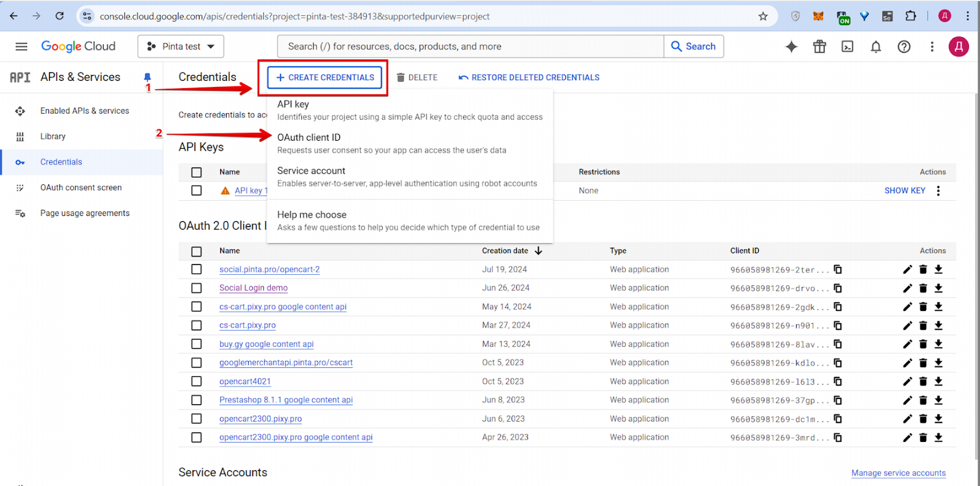Click SHOW KEY for API key 1
Image resolution: width=980 pixels, height=486 pixels.
click(x=905, y=191)
